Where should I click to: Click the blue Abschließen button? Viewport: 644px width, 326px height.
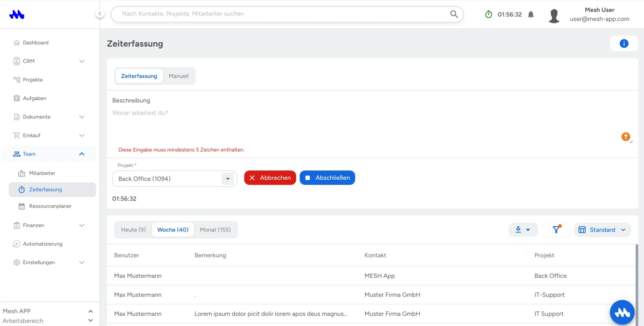pos(327,178)
